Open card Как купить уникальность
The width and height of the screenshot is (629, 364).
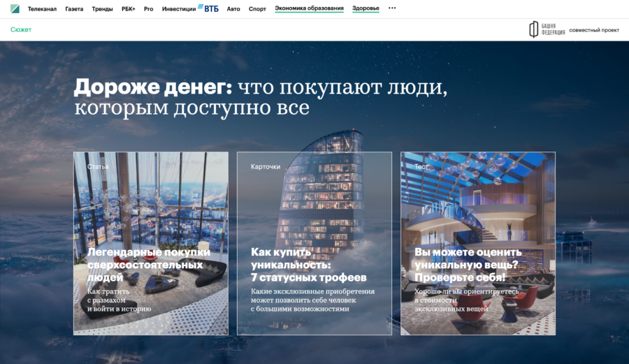point(314,243)
